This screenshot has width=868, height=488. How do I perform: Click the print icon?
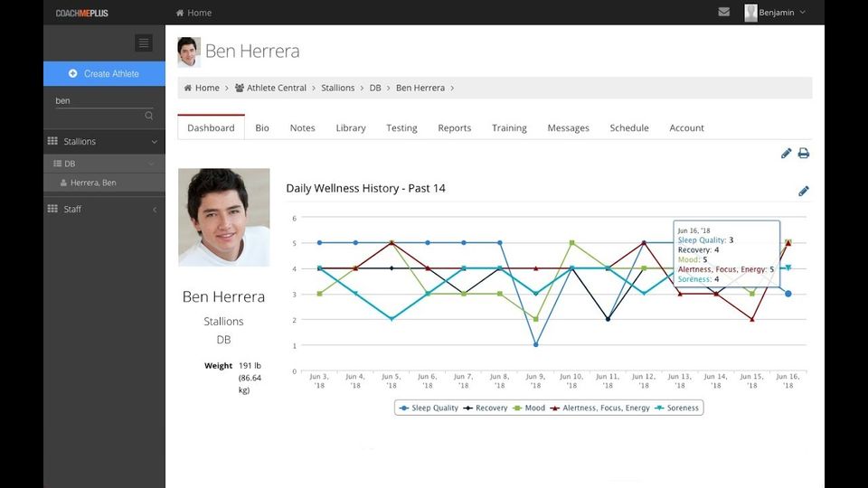coord(803,154)
